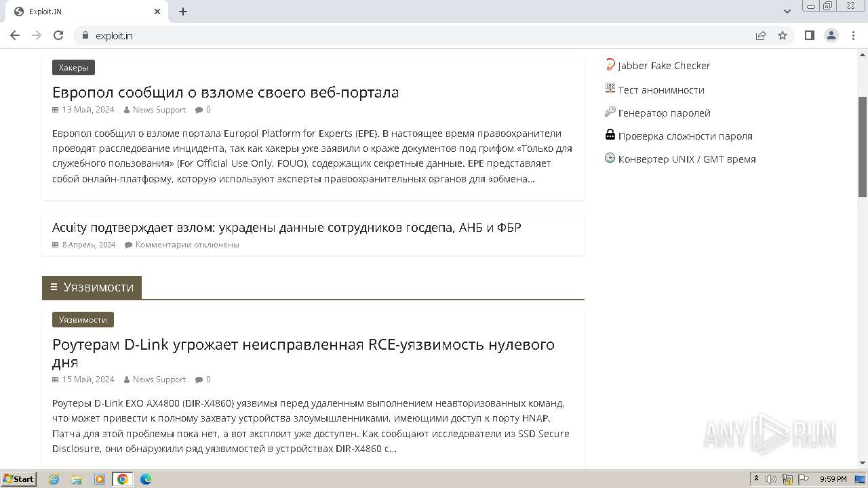Image resolution: width=868 pixels, height=488 pixels.
Task: Open comments count on the D-Link article
Action: pyautogui.click(x=203, y=380)
